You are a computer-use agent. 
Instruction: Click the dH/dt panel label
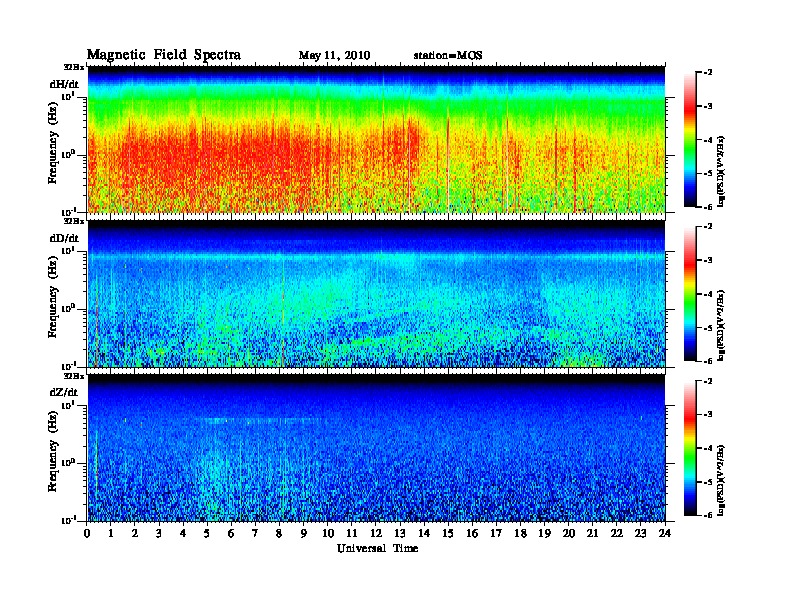[64, 84]
